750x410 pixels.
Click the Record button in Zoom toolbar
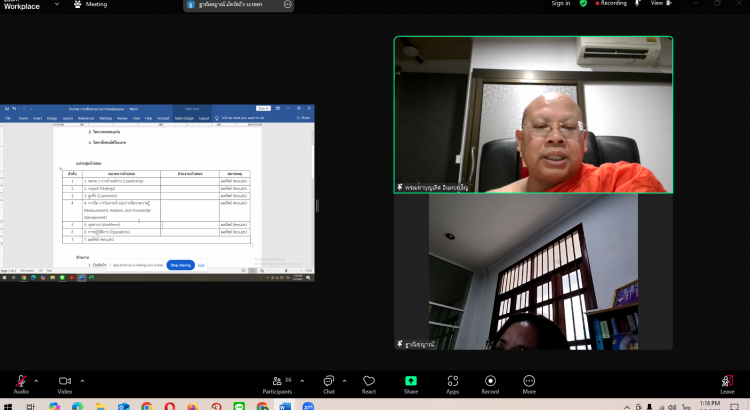pos(490,384)
